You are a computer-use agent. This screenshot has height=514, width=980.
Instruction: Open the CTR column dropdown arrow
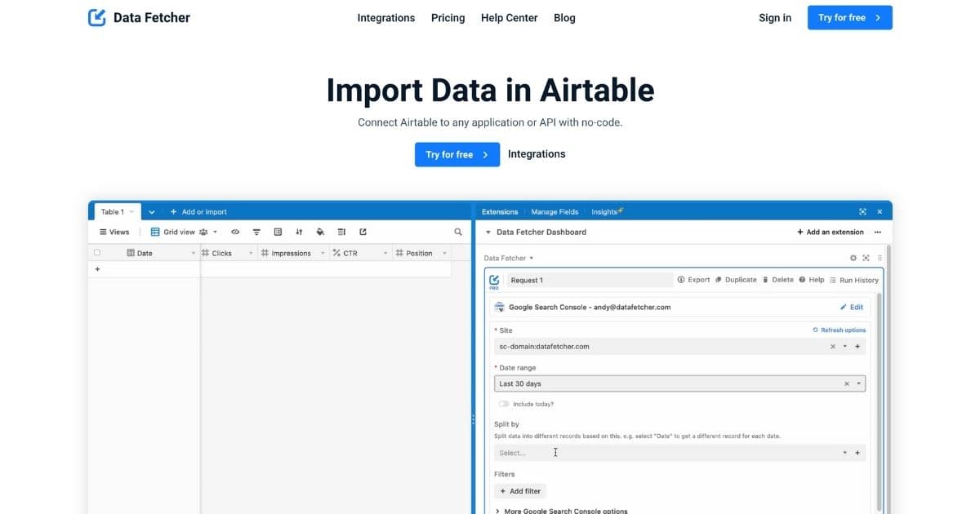click(x=385, y=254)
